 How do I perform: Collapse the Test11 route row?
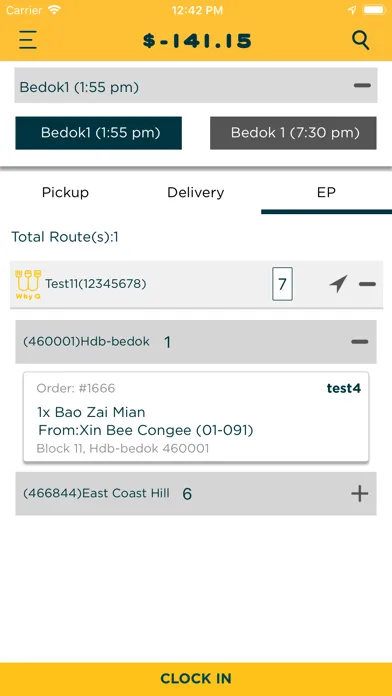point(367,284)
